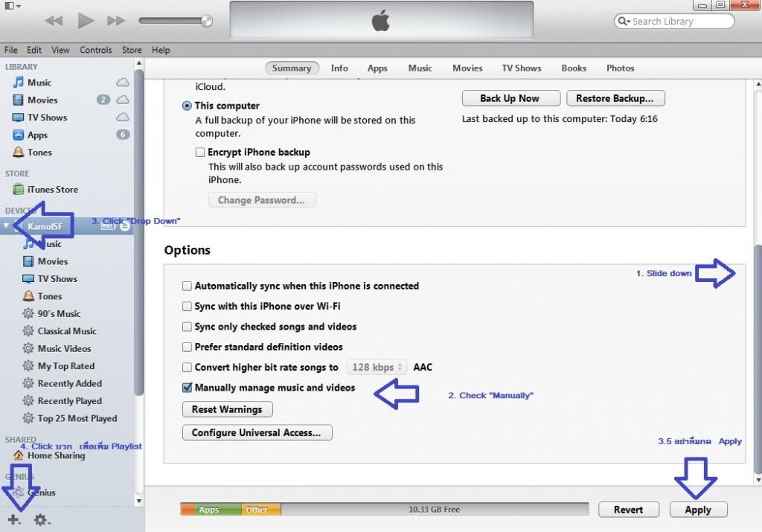Open the File menu
The width and height of the screenshot is (762, 532).
pyautogui.click(x=10, y=50)
